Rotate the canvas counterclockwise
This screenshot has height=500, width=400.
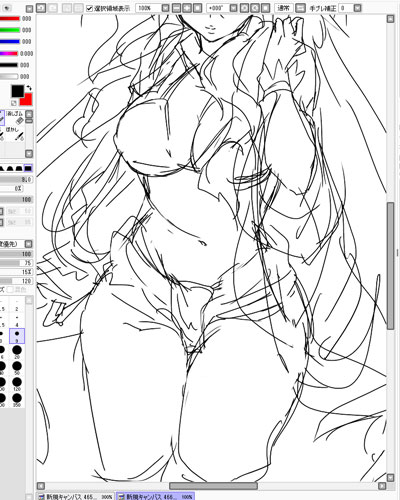point(244,8)
